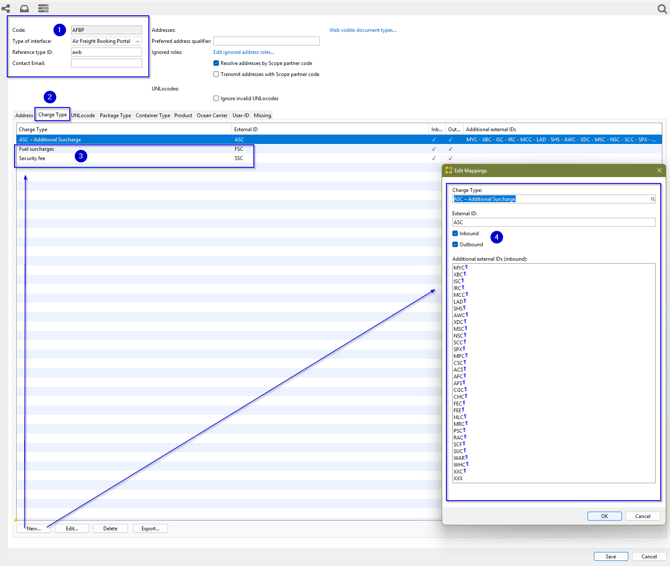670x566 pixels.
Task: Click the Edit ignored address roles link
Action: click(x=243, y=52)
